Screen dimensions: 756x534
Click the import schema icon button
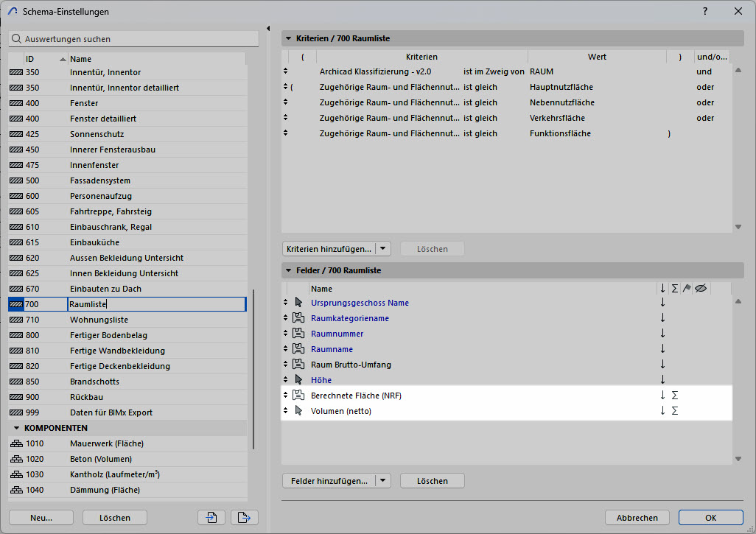tap(211, 518)
